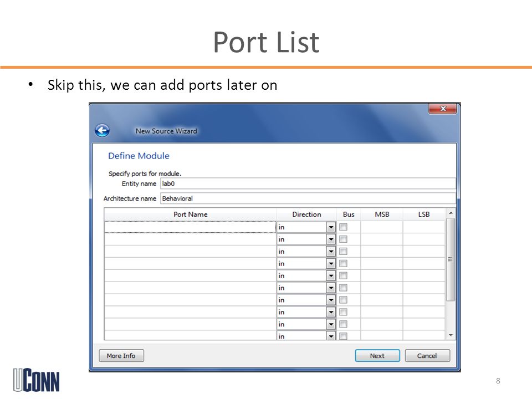Click the port table scroll up arrow

451,213
